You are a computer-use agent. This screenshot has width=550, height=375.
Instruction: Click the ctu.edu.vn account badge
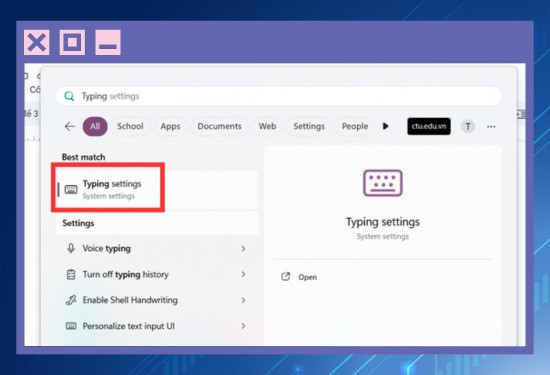(x=429, y=126)
